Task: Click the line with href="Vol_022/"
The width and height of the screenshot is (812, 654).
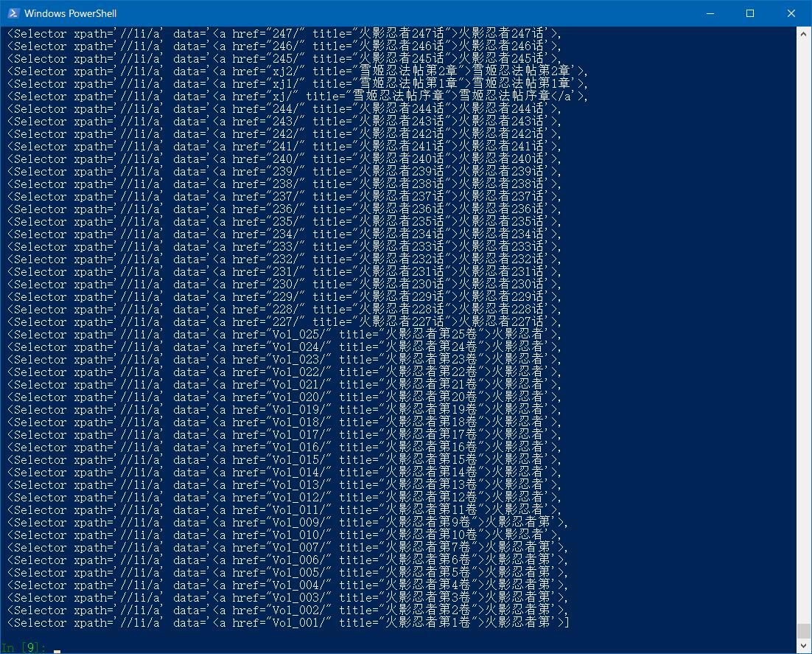Action: 284,372
